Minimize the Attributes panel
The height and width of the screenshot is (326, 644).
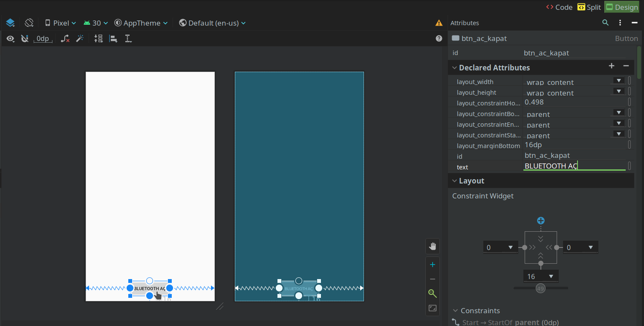(634, 23)
